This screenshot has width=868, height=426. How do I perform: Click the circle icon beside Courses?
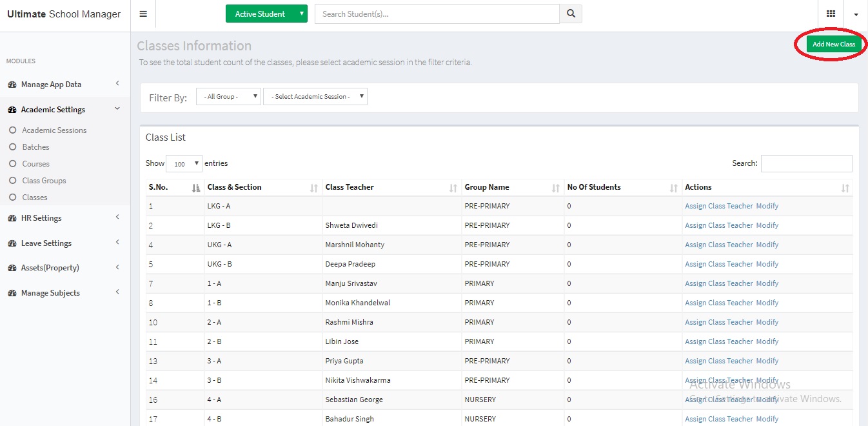pyautogui.click(x=12, y=164)
